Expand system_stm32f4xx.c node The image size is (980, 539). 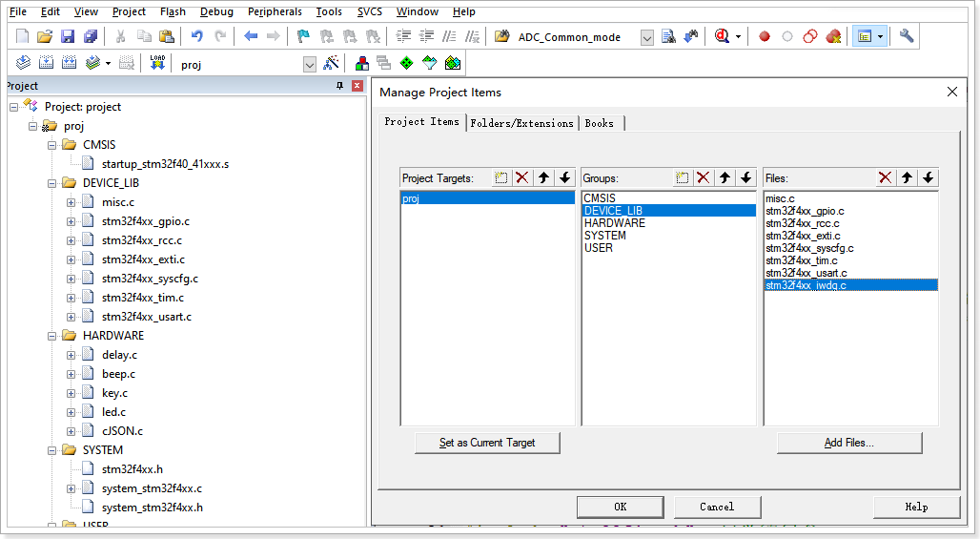pos(71,489)
